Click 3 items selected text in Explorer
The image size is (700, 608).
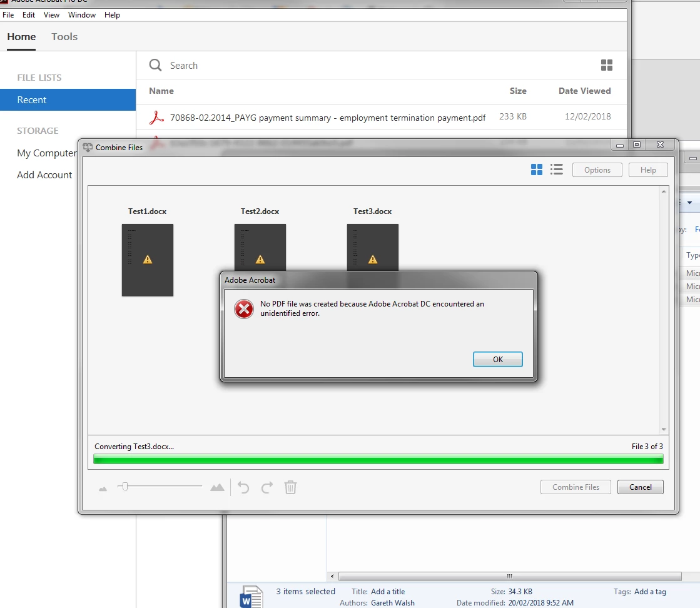point(305,592)
